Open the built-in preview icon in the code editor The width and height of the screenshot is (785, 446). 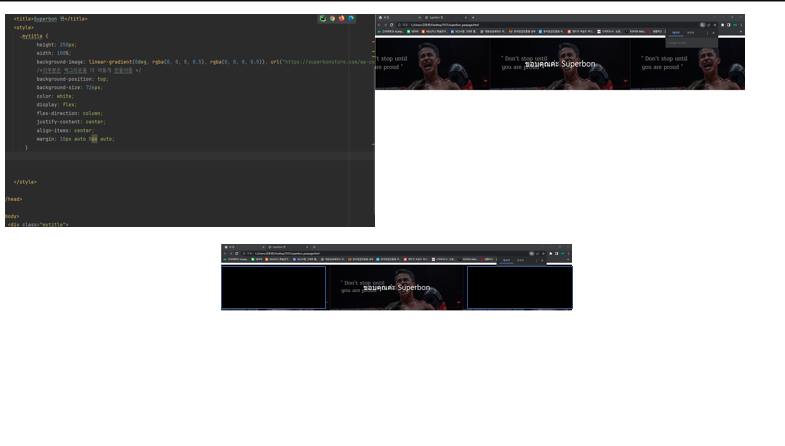pos(322,19)
